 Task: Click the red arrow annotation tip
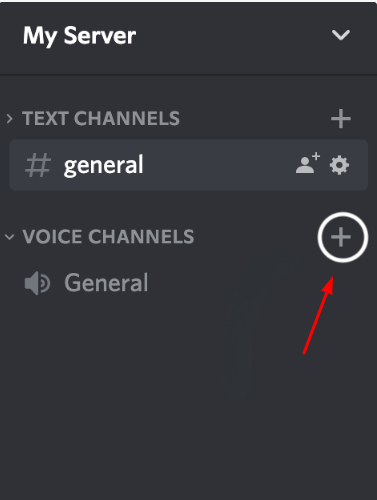point(332,278)
